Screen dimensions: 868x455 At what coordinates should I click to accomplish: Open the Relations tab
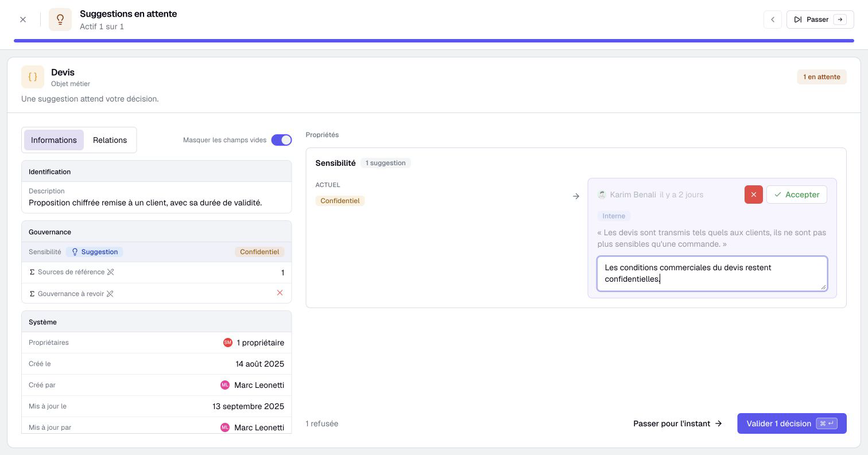tap(110, 140)
